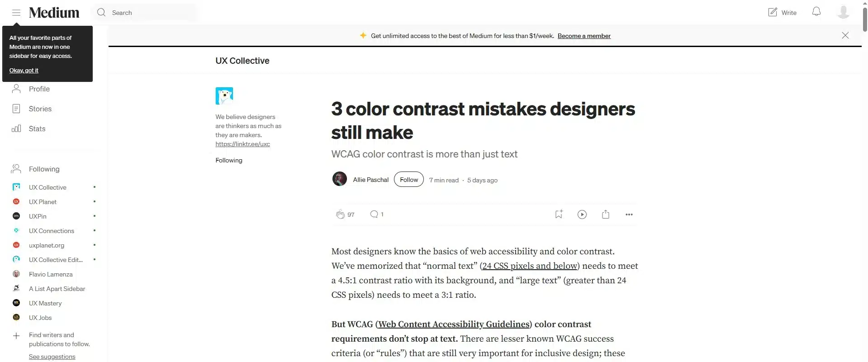The width and height of the screenshot is (868, 362).
Task: Play the audio version of the article
Action: pos(582,214)
